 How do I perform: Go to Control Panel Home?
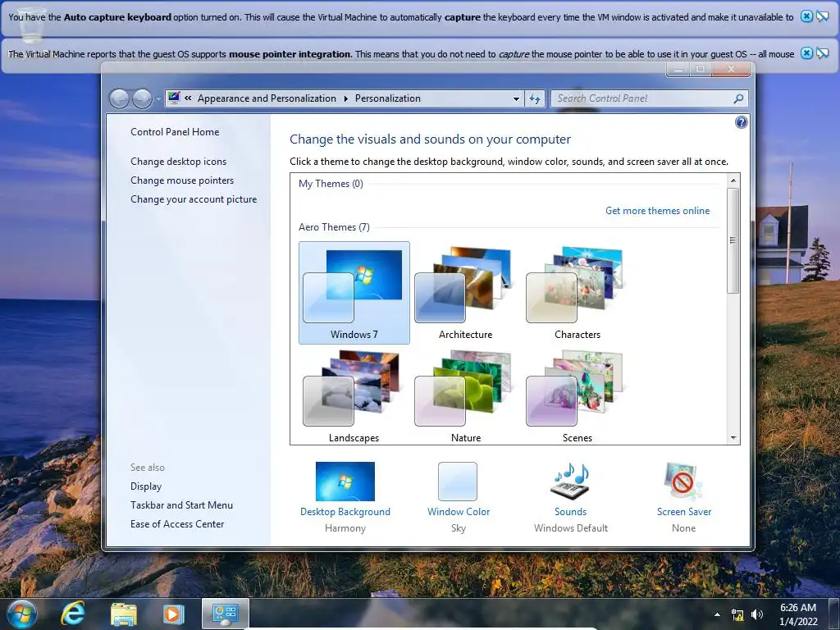[175, 132]
